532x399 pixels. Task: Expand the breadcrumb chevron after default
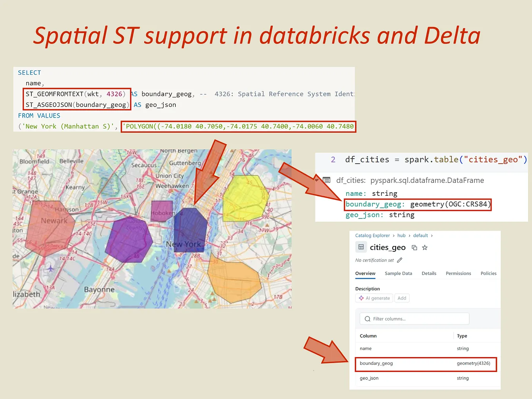pos(431,235)
